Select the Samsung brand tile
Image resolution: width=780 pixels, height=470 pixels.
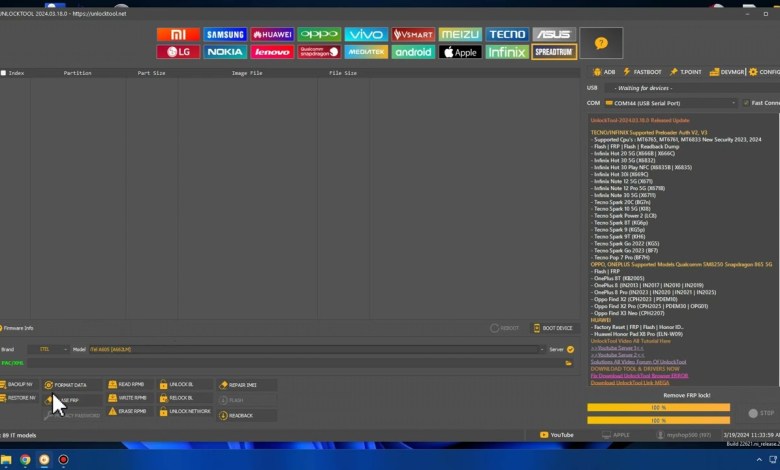tap(225, 34)
